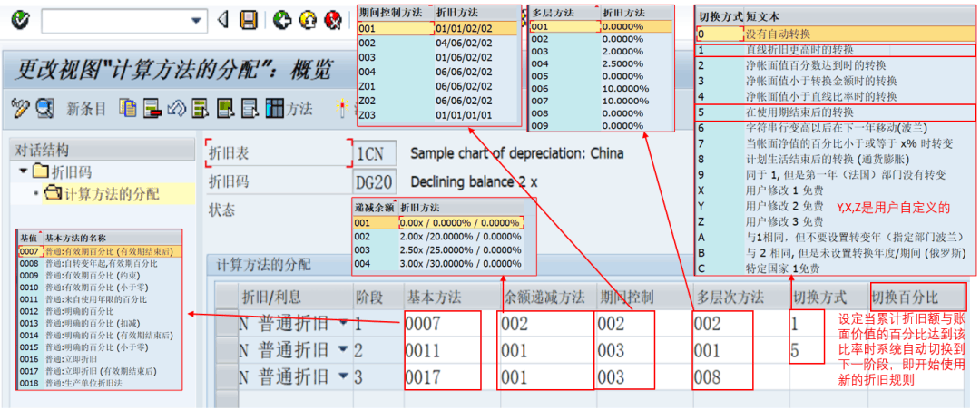This screenshot has height=410, width=980.
Task: Click the red Cancel icon
Action: tap(333, 20)
